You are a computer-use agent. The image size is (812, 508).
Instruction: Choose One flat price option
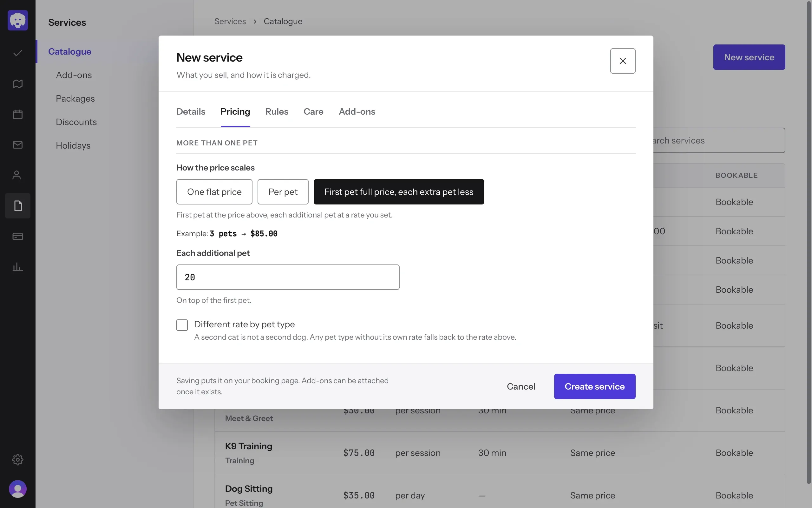click(214, 192)
